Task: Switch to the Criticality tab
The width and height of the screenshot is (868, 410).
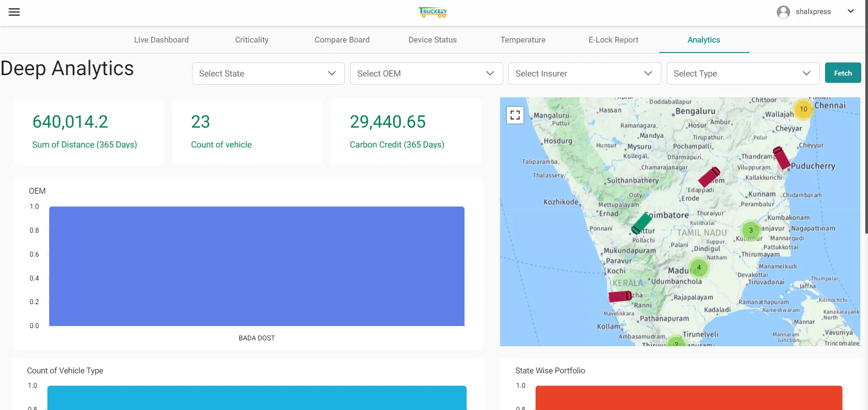Action: (252, 40)
